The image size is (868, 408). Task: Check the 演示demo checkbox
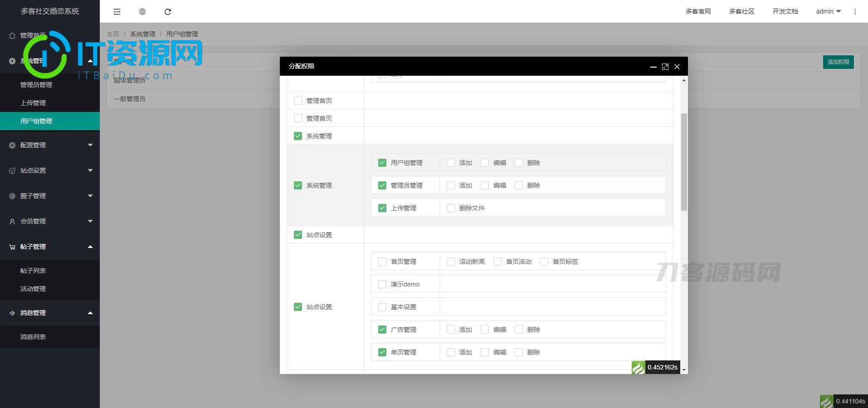[x=382, y=284]
